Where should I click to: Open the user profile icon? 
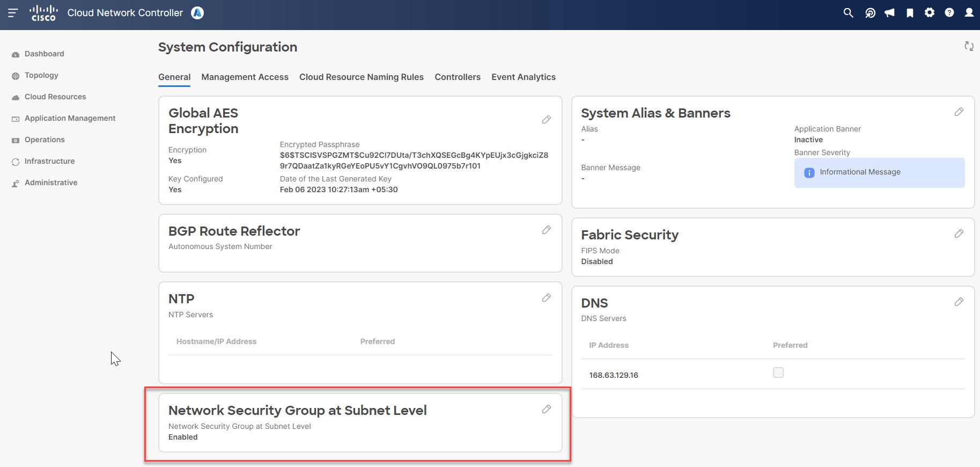click(969, 13)
